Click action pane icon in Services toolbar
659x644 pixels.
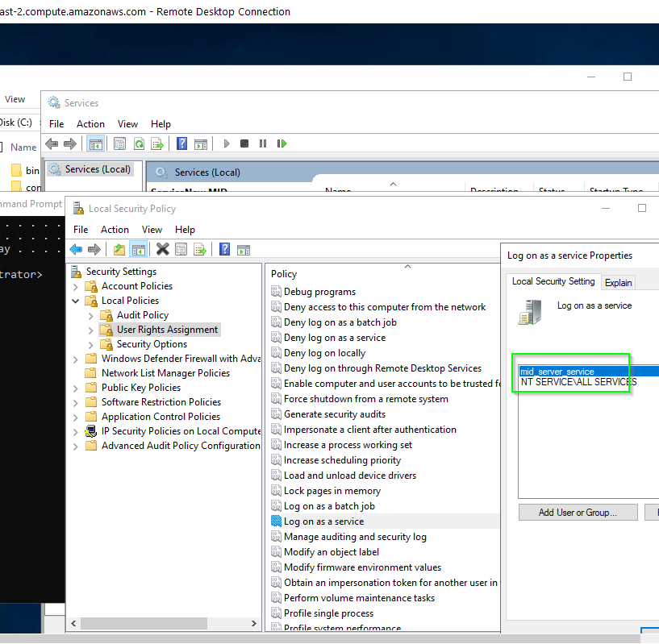click(201, 144)
